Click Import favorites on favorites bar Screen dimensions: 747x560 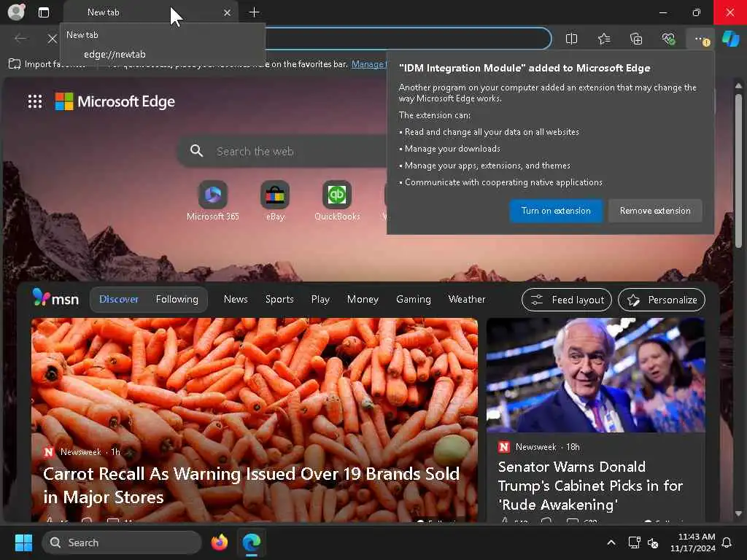[47, 64]
